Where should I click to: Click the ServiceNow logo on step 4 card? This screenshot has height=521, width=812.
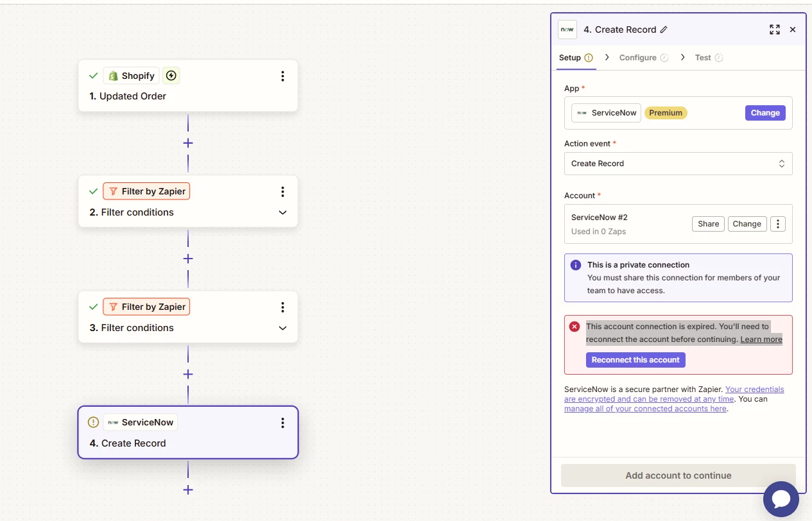coord(113,422)
